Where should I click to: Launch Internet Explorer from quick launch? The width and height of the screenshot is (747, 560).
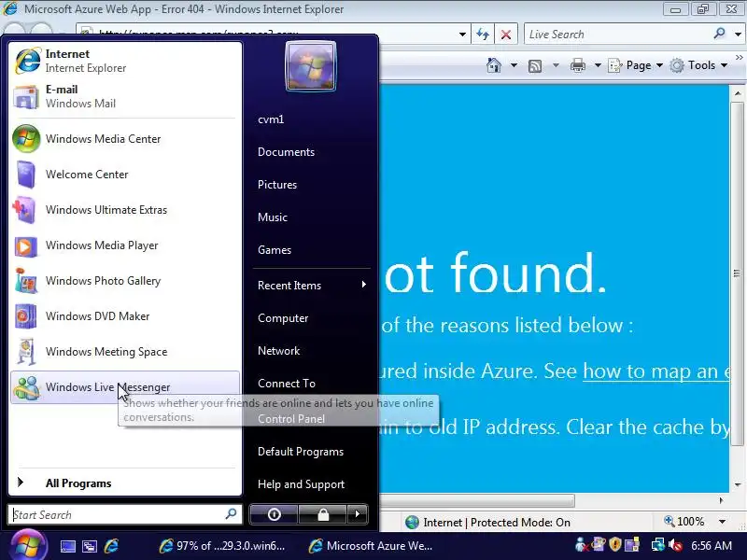[111, 546]
